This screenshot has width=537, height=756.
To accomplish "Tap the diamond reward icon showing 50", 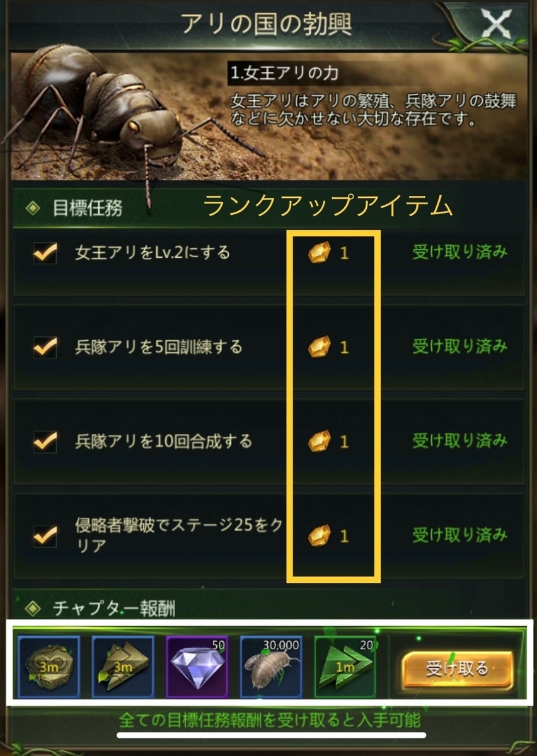I will (x=197, y=667).
